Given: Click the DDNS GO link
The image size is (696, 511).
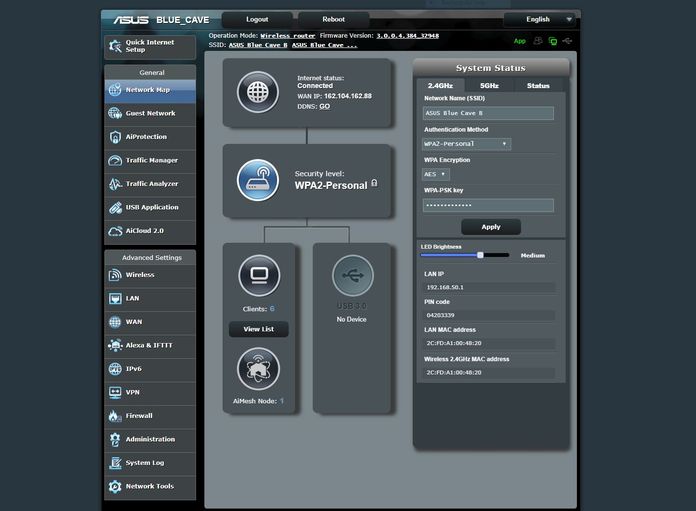Looking at the screenshot, I should pyautogui.click(x=324, y=107).
